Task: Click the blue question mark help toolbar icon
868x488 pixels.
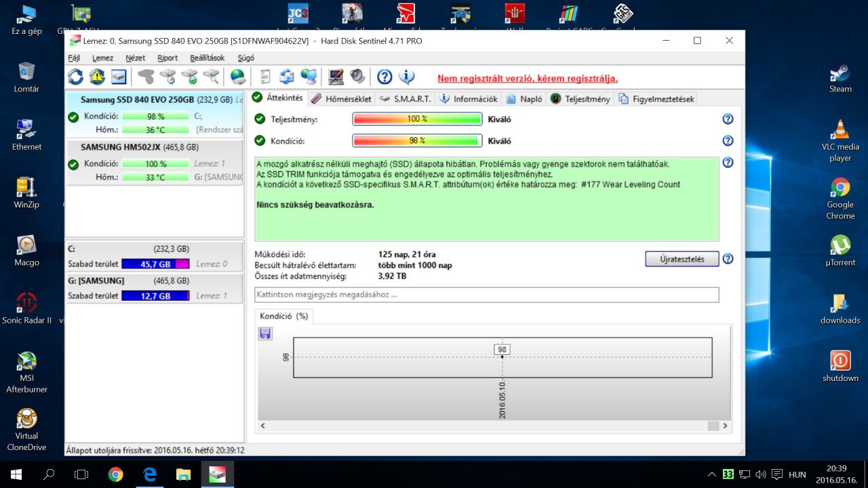Action: click(x=384, y=77)
